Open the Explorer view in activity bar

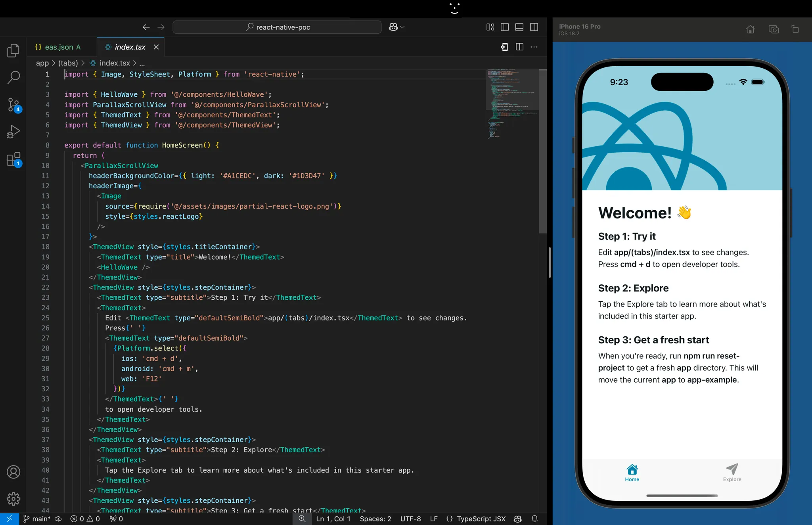click(13, 50)
